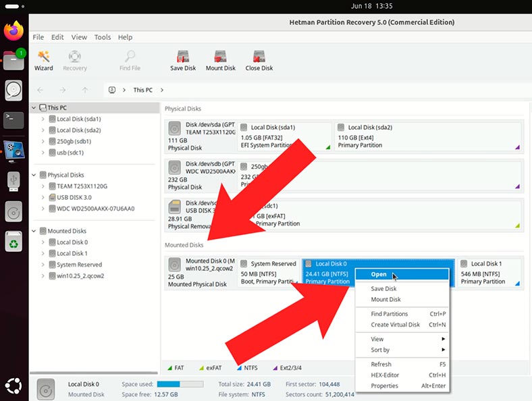Open Properties from context menu
The image size is (532, 401).
[x=402, y=386]
